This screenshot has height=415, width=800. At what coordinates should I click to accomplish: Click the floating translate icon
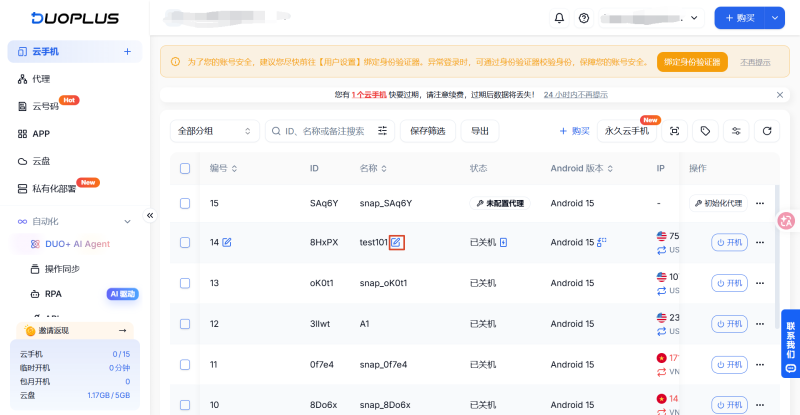tap(786, 221)
